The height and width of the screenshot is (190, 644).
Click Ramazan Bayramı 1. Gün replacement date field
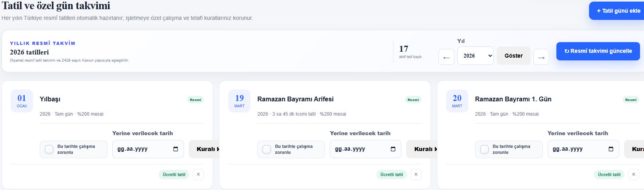pyautogui.click(x=583, y=149)
